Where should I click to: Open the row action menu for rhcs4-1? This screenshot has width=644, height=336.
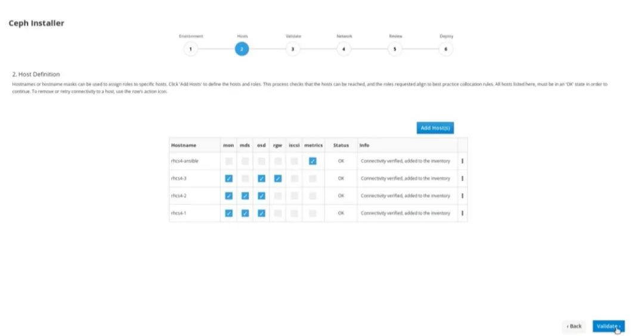[x=463, y=213]
